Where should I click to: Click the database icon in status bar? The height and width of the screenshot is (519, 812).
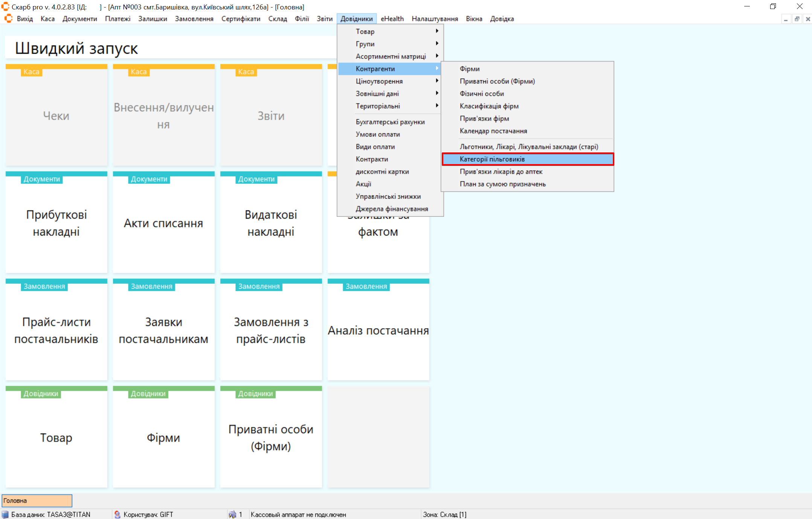click(x=5, y=514)
